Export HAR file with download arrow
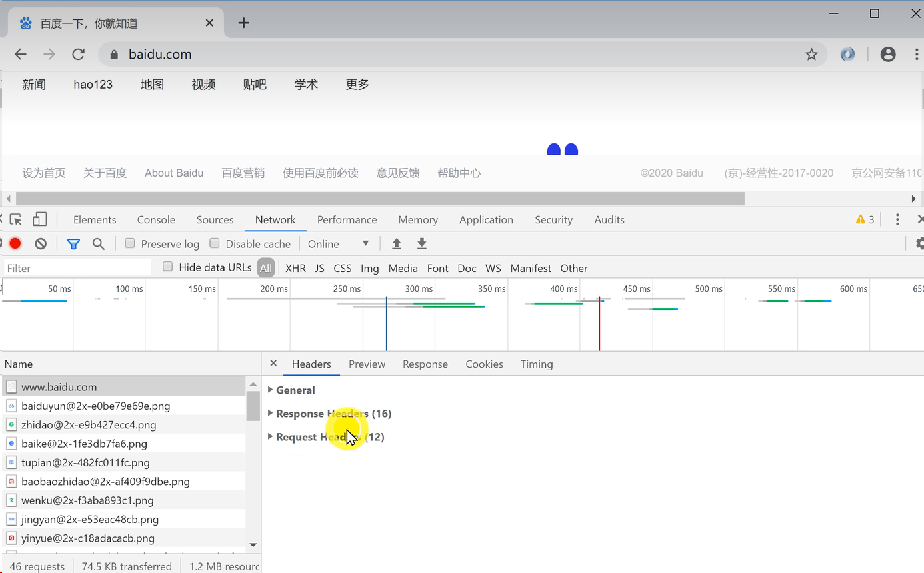The width and height of the screenshot is (924, 573). coord(422,243)
